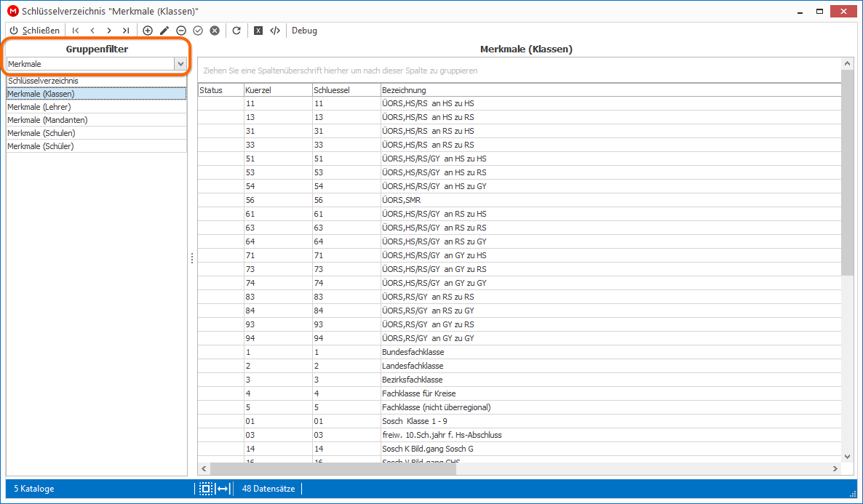Click the row ÜORS,HS/RS/GY an HS zu GY
Image resolution: width=863 pixels, height=504 pixels.
pyautogui.click(x=520, y=186)
